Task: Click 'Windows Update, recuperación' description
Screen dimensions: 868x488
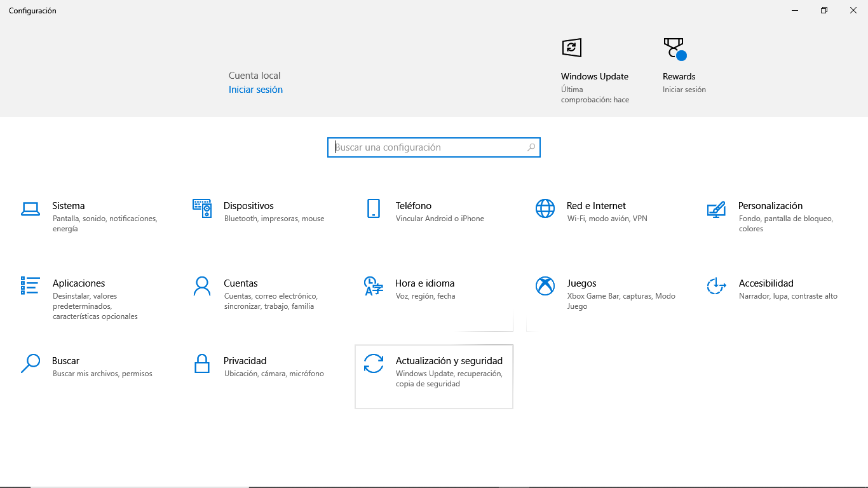Action: [x=449, y=379]
